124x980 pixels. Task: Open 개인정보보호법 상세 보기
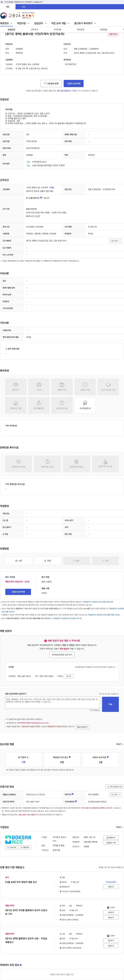click(62, 654)
